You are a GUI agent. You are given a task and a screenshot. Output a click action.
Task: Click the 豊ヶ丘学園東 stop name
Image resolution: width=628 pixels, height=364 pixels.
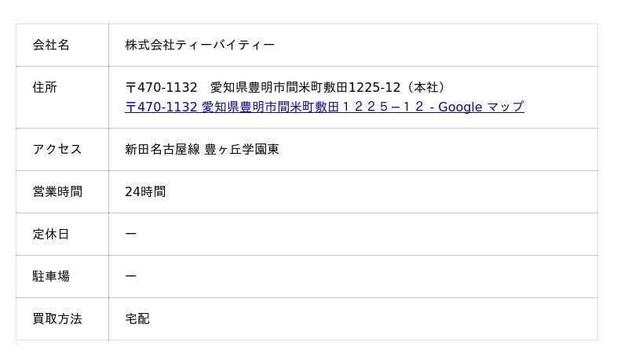(242, 149)
